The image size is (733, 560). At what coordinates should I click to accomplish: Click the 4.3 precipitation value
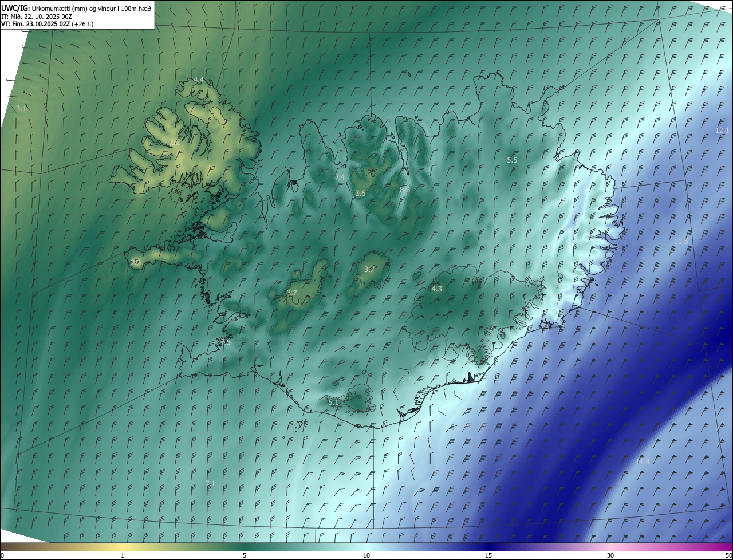(436, 289)
